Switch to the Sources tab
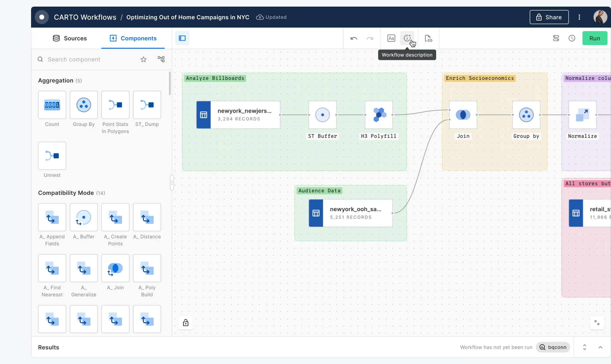The image size is (611, 364). coord(70,38)
